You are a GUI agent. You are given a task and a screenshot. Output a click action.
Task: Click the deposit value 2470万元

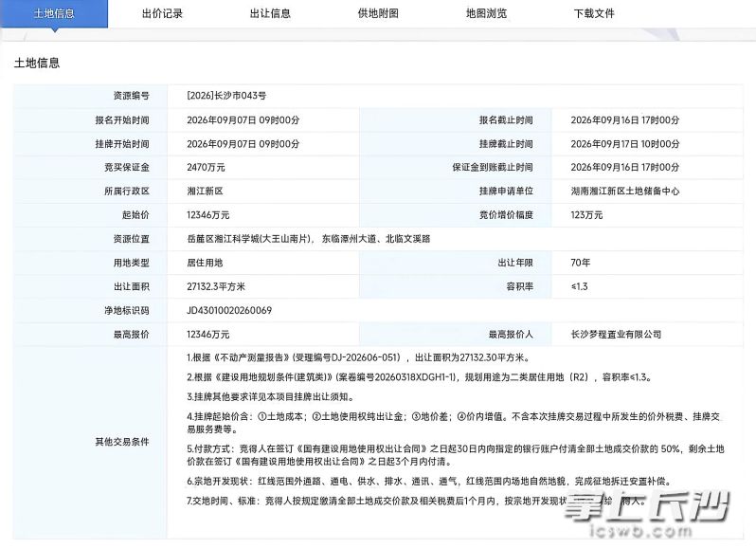[206, 168]
